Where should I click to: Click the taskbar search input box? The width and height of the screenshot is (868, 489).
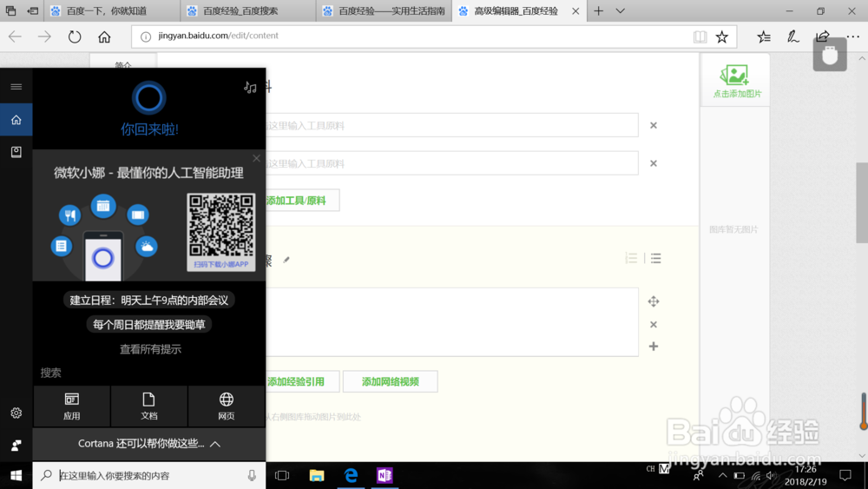point(149,475)
